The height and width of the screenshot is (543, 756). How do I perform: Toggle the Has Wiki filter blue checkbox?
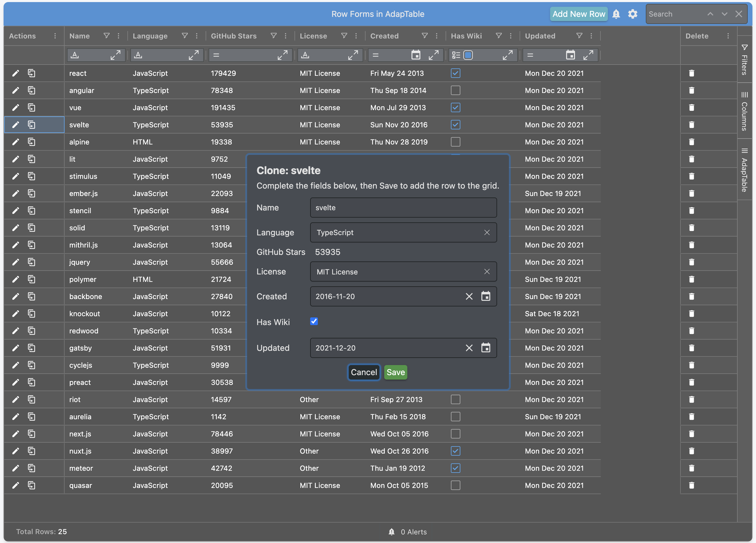point(468,55)
